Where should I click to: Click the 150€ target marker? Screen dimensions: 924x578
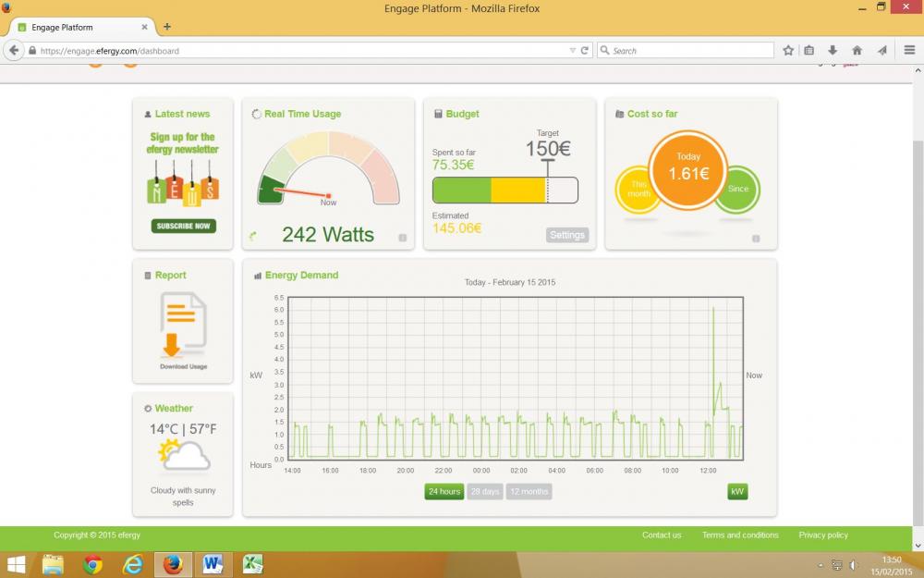(x=548, y=149)
